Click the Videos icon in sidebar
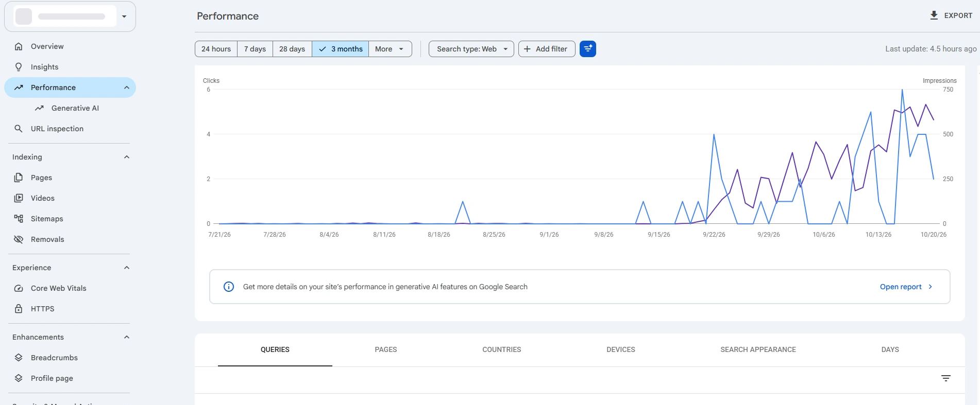The width and height of the screenshot is (980, 405). coord(19,198)
